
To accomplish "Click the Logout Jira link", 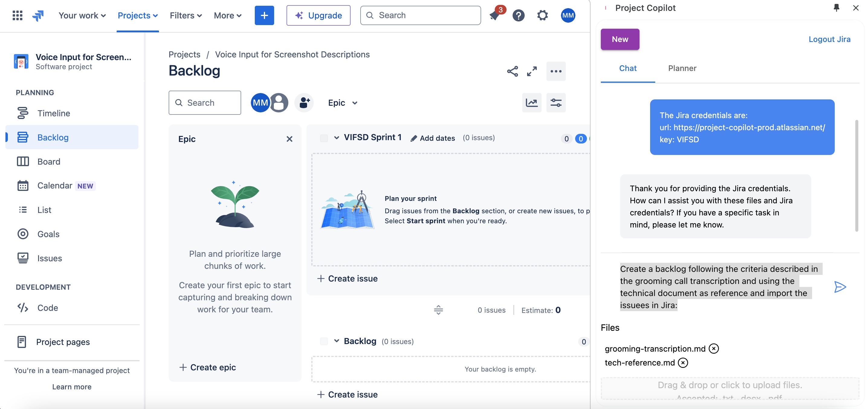I will click(x=829, y=39).
